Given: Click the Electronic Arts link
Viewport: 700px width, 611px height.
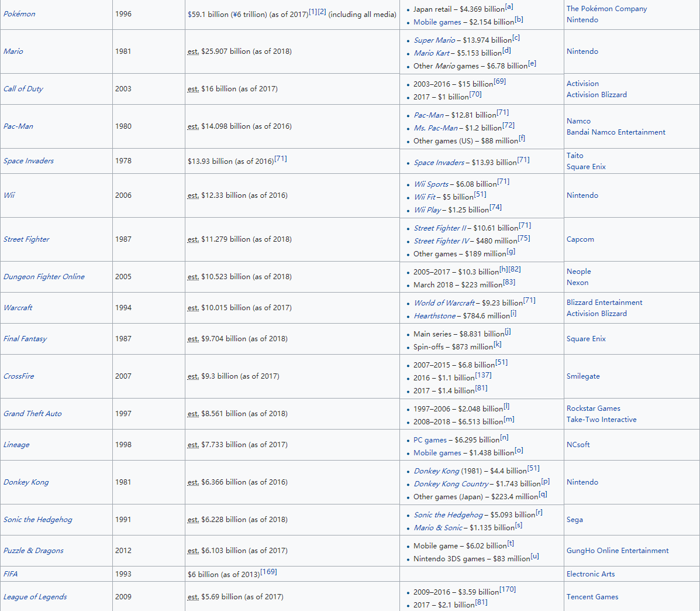Looking at the screenshot, I should 591,574.
